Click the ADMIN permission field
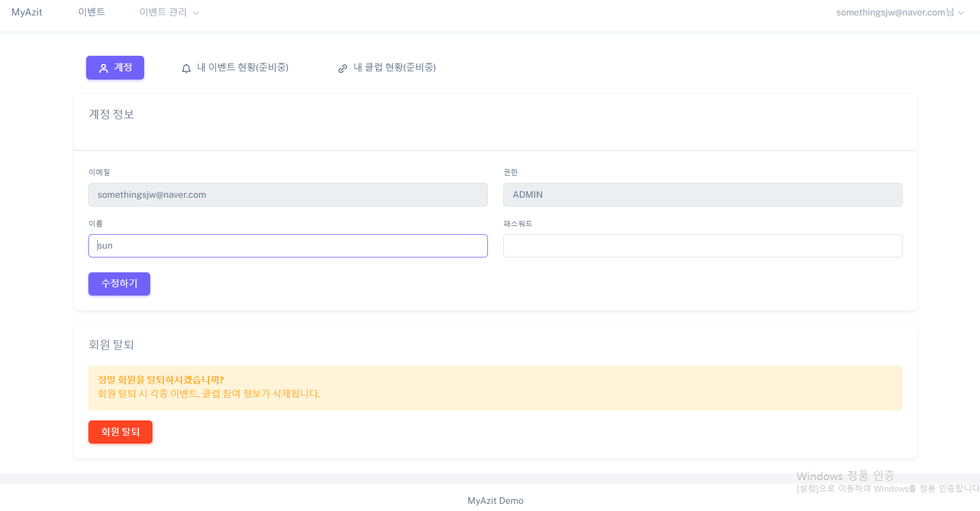 point(702,194)
